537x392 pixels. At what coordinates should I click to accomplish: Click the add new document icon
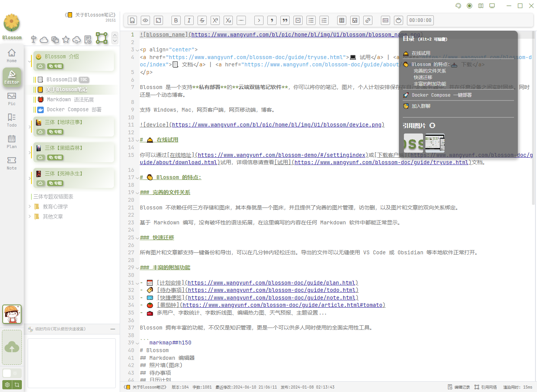pos(88,40)
